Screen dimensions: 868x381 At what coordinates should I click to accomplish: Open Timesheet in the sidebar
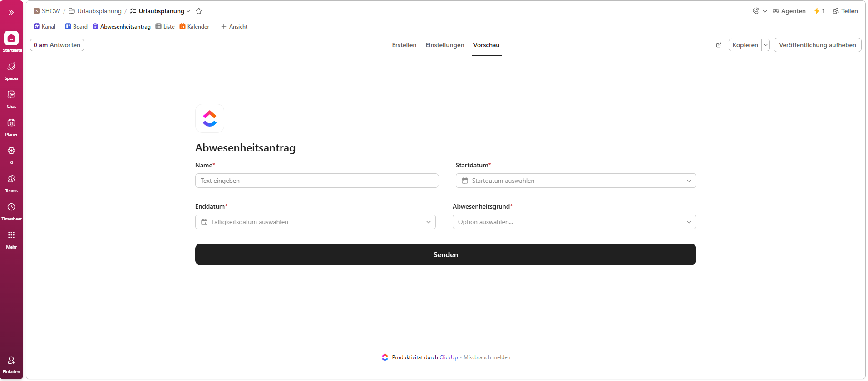tap(11, 211)
